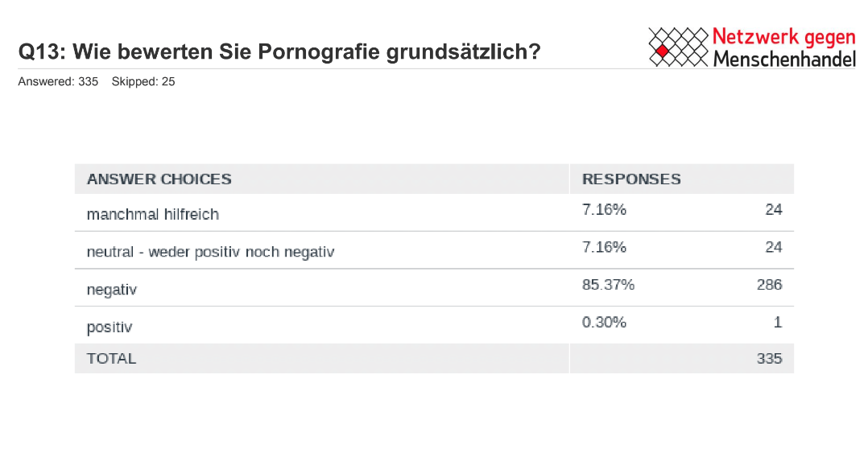Image resolution: width=868 pixels, height=457 pixels.
Task: Click the 'Skipped: 25' label
Action: coord(143,81)
